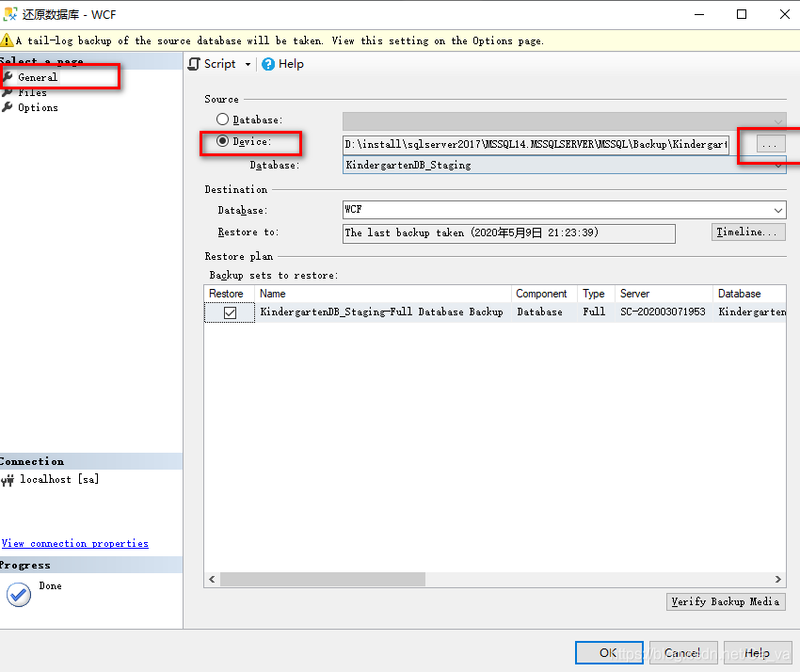This screenshot has width=800, height=672.
Task: Click the blue Help question icon
Action: click(268, 64)
